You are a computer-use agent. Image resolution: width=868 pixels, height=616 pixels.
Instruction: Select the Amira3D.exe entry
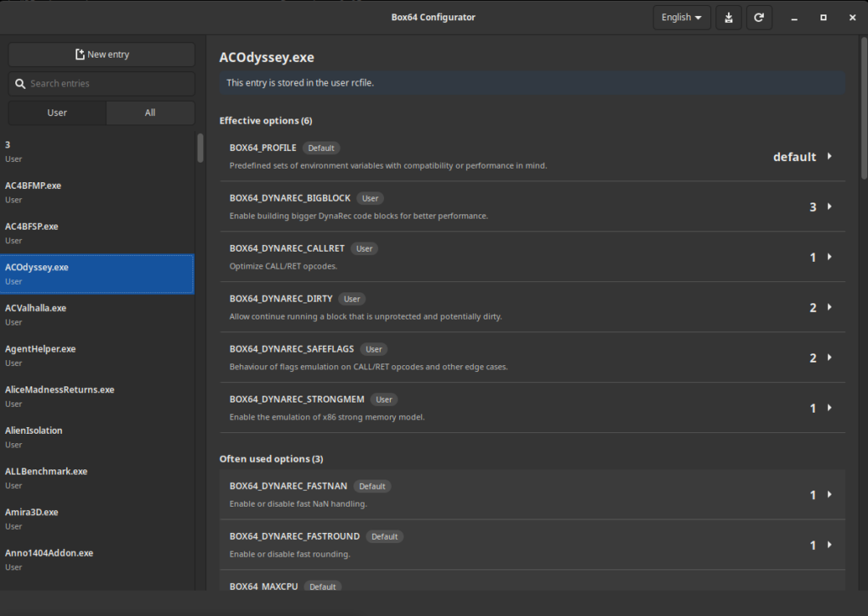(97, 519)
